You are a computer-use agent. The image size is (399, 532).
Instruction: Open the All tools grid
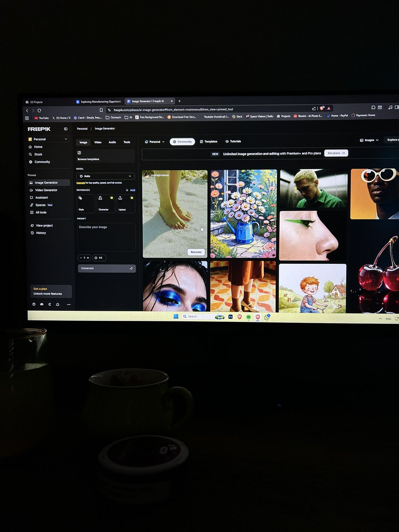pyautogui.click(x=43, y=212)
